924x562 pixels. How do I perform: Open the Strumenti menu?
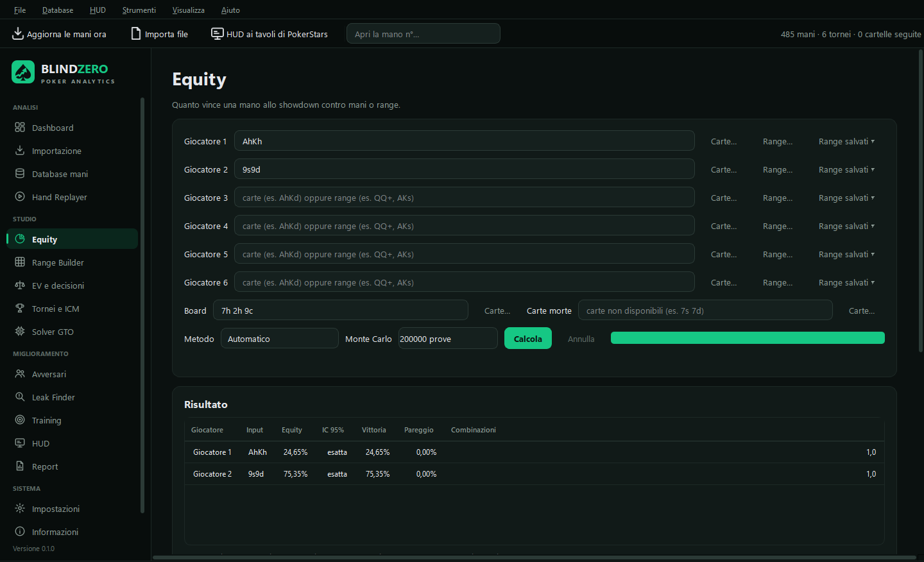click(139, 10)
